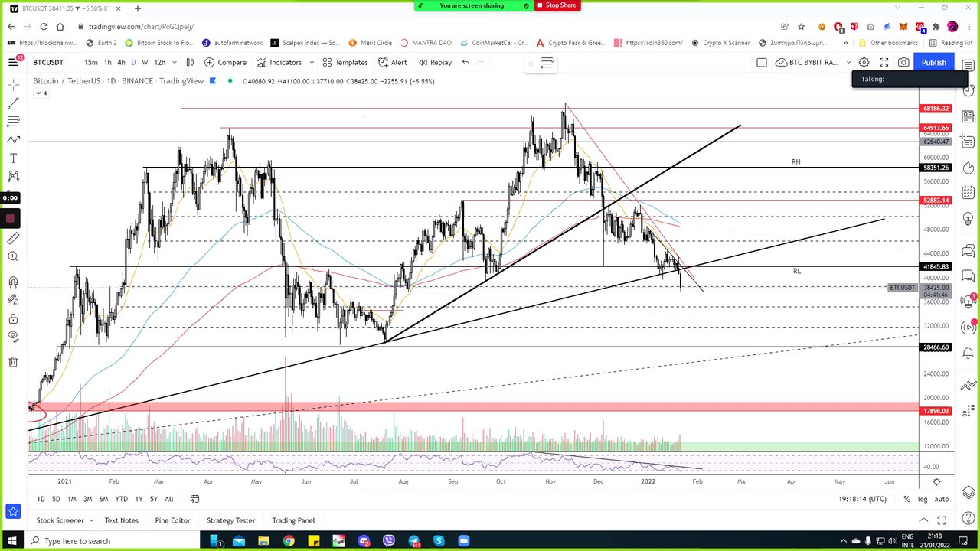
Task: Expand the timeframe interval dropdown
Action: (175, 62)
